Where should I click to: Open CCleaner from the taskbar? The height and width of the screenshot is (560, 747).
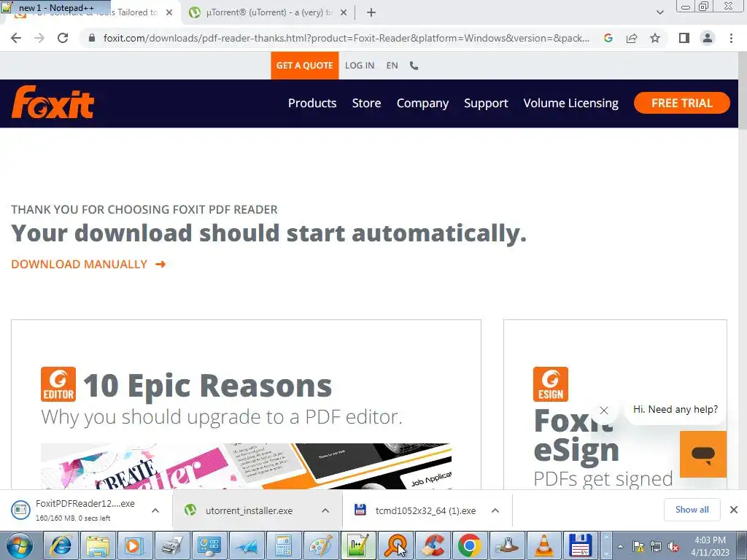(433, 545)
